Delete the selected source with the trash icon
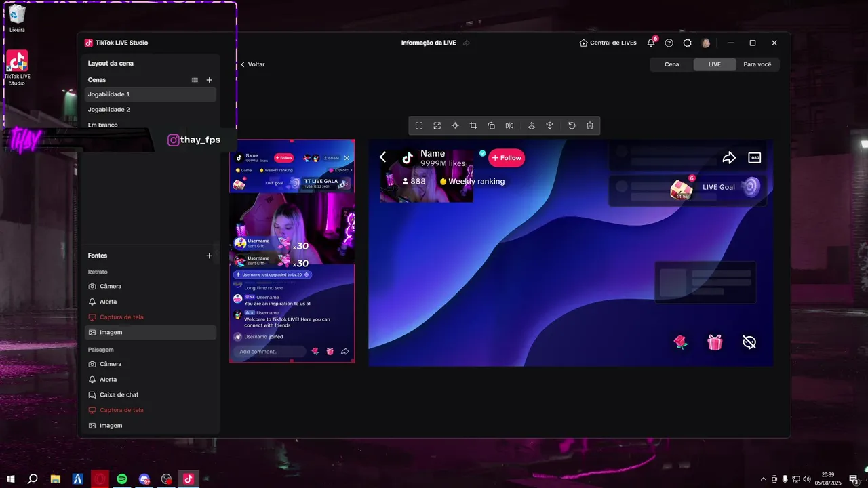This screenshot has height=488, width=868. pyautogui.click(x=590, y=125)
